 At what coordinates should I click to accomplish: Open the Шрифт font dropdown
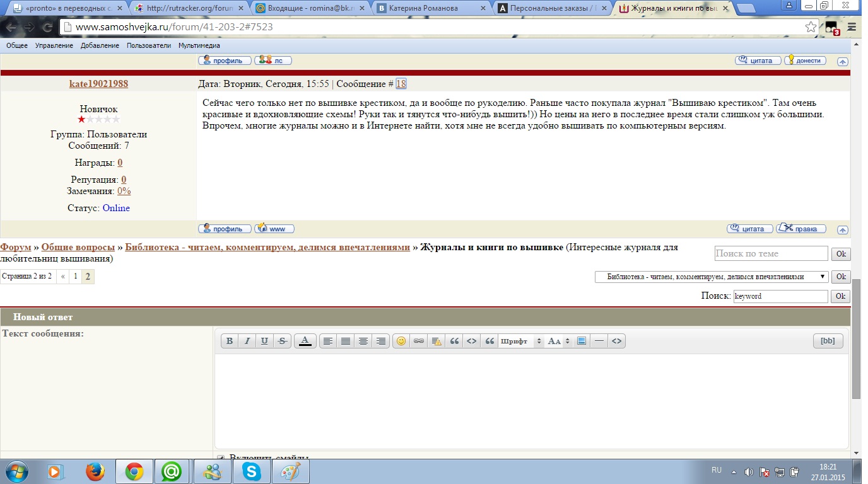point(520,341)
